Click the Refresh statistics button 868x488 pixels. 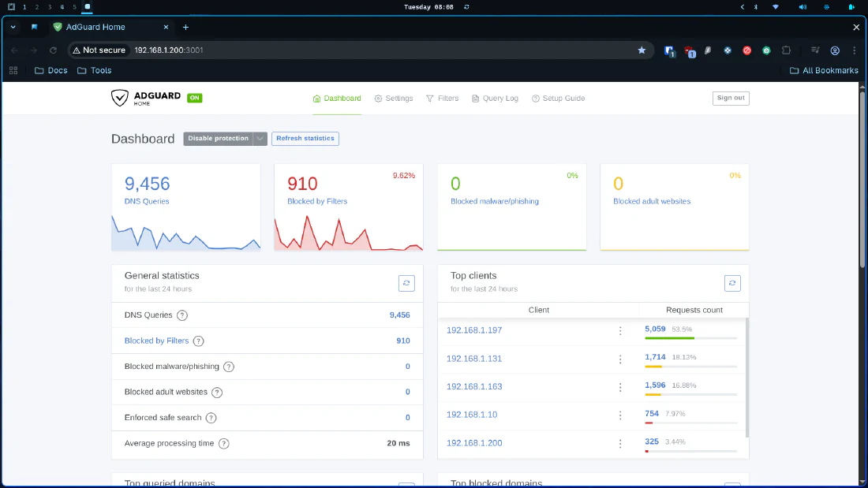point(305,138)
